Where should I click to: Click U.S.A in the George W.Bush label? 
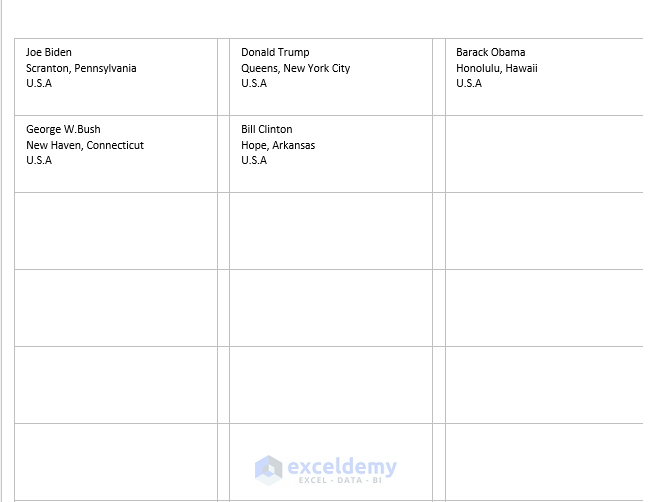click(x=39, y=160)
